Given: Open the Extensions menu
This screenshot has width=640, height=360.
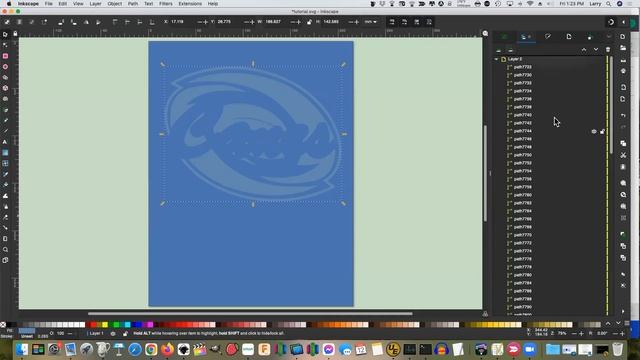Looking at the screenshot, I should tap(190, 4).
